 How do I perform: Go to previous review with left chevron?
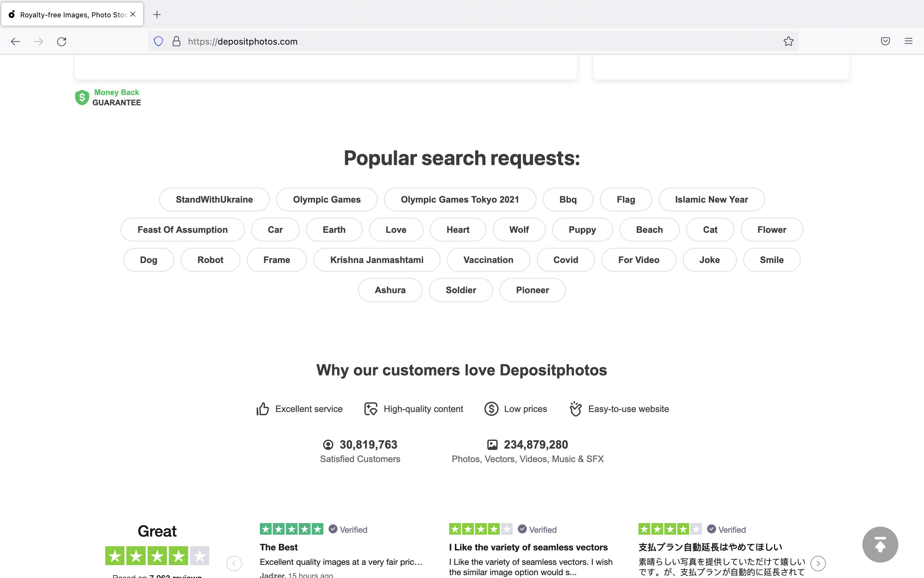pos(234,564)
